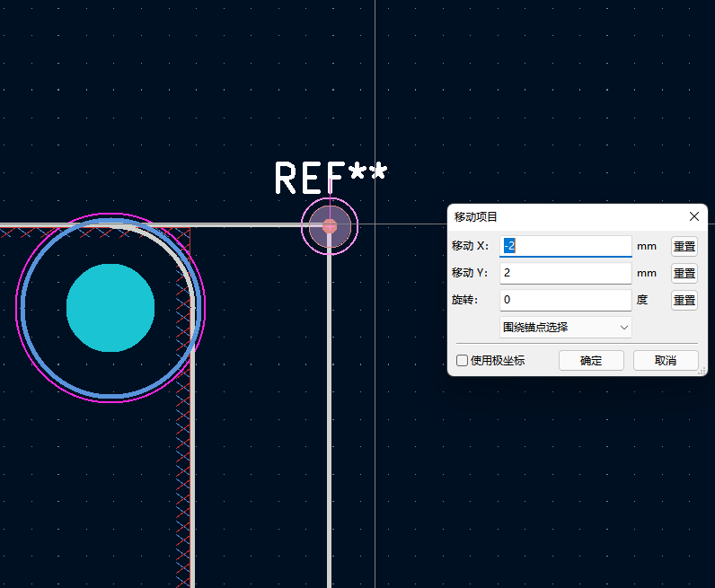Reset the 移动 X value with 重置

tap(684, 247)
